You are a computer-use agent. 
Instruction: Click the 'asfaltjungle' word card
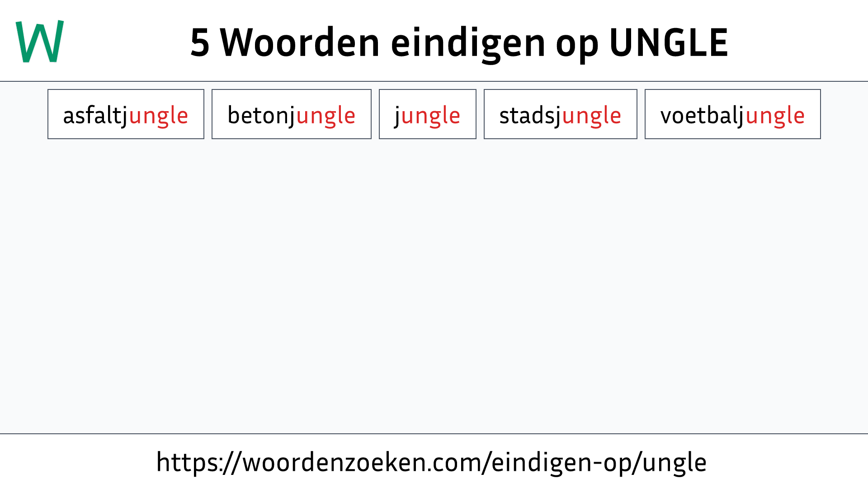click(x=126, y=114)
